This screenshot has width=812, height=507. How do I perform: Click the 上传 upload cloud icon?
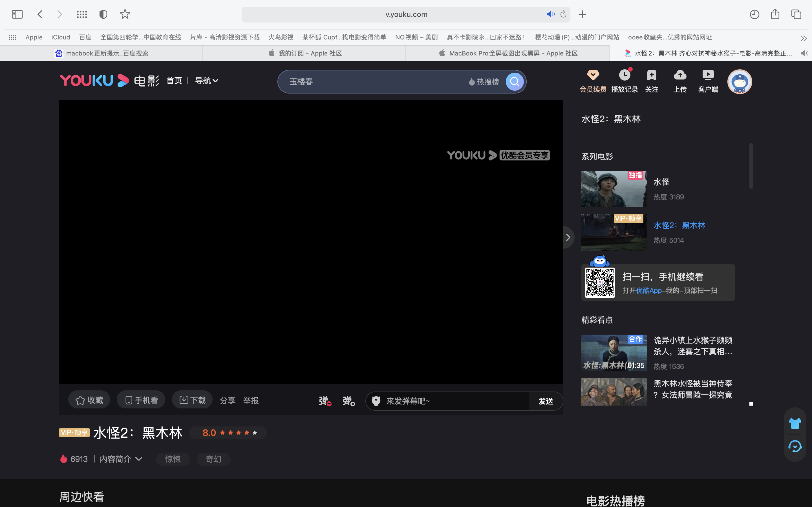(680, 75)
